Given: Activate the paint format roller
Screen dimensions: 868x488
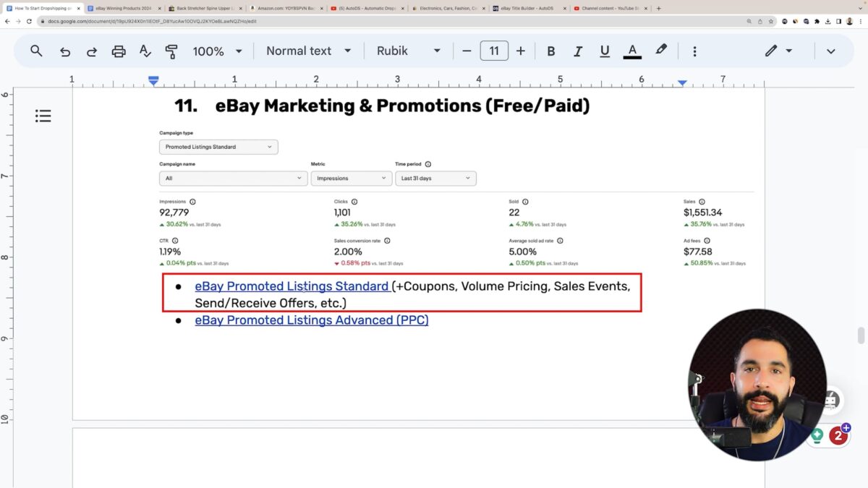Looking at the screenshot, I should click(x=171, y=51).
